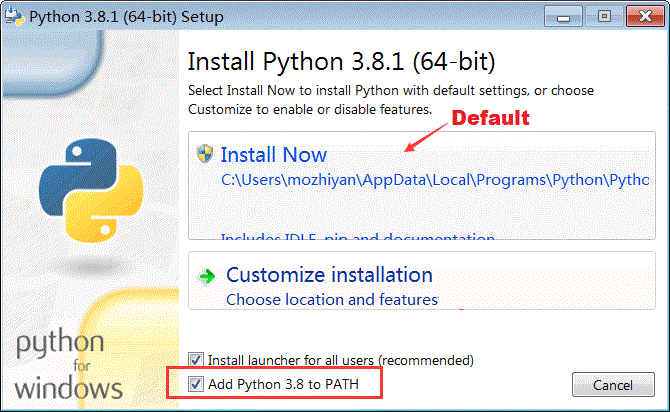Click the red "Default" annotation label
Screen dimensions: 670x412
click(490, 118)
